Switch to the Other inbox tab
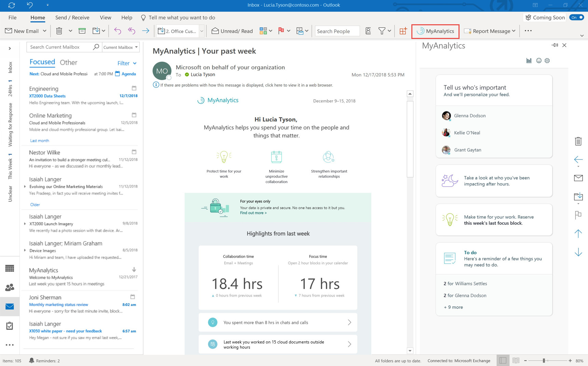Image resolution: width=588 pixels, height=366 pixels. pyautogui.click(x=68, y=63)
